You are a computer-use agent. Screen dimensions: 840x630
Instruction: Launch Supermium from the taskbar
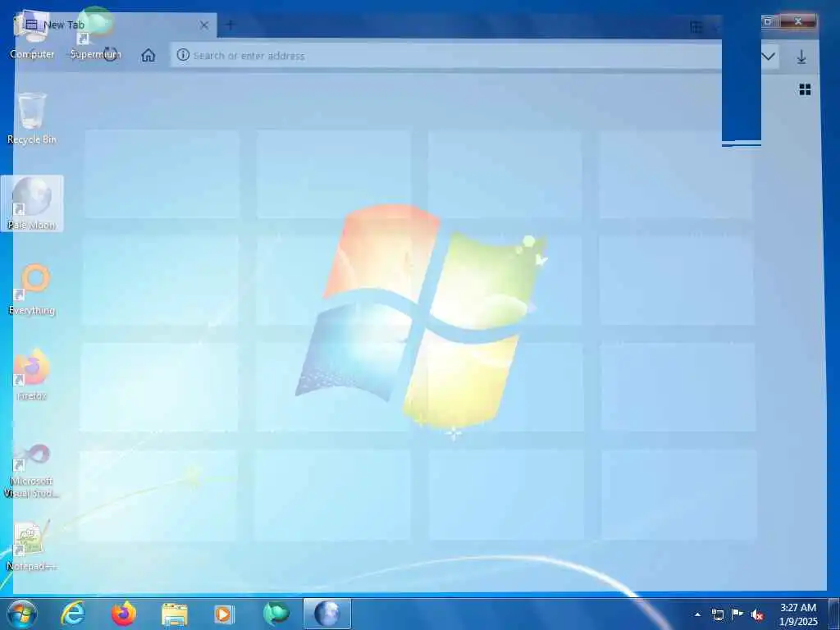click(x=276, y=614)
